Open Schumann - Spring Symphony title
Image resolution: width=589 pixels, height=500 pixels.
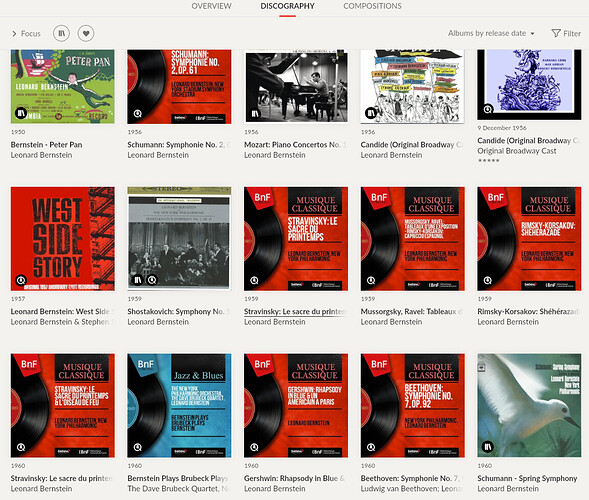coord(527,478)
